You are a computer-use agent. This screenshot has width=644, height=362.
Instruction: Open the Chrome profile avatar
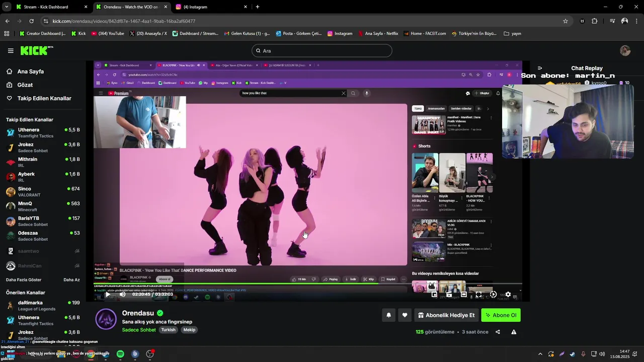624,21
